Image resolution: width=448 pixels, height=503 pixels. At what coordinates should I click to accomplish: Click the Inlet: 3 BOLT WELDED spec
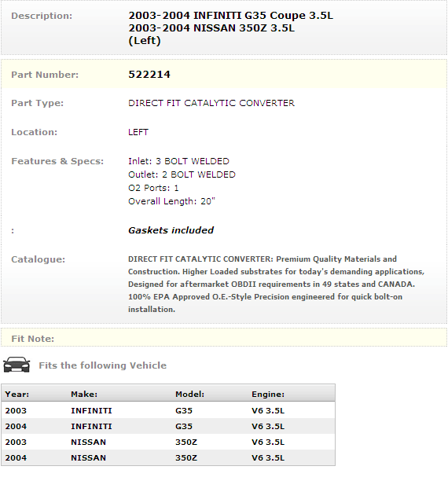tap(178, 161)
